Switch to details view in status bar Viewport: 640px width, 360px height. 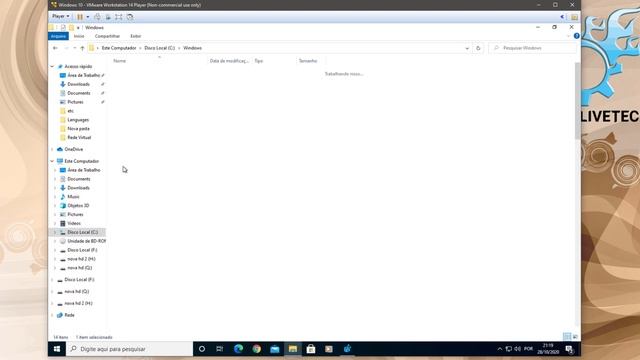(567, 336)
